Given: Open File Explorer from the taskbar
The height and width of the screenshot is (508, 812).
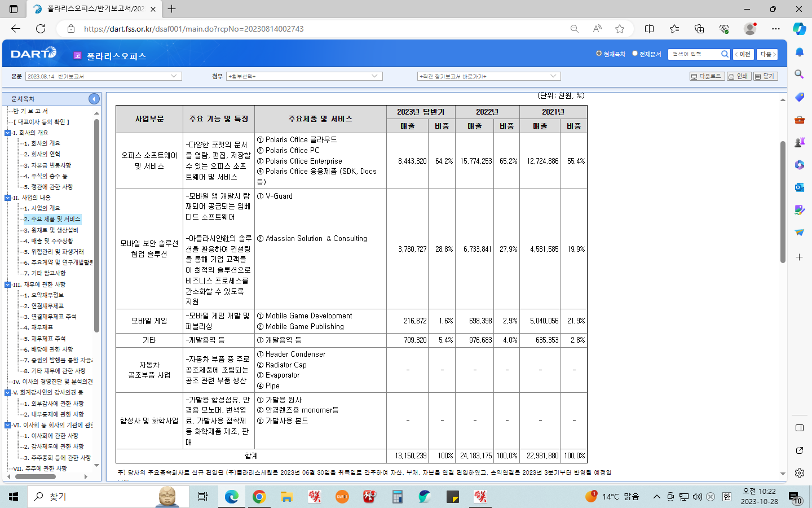Looking at the screenshot, I should point(286,497).
